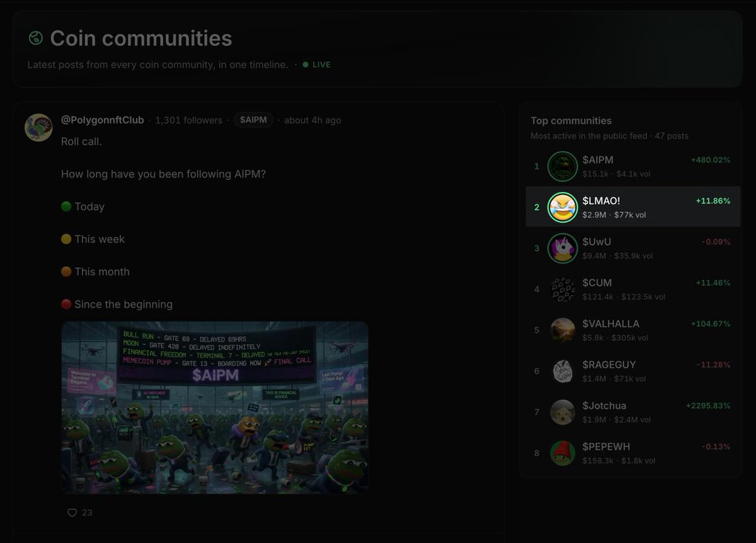This screenshot has height=543, width=756.
Task: Click '$15.1k · $4.1k vol' stats
Action: click(x=616, y=174)
